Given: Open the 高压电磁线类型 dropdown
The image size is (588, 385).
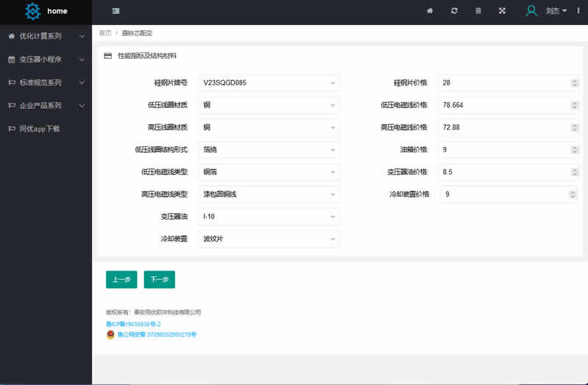Looking at the screenshot, I should [x=269, y=195].
